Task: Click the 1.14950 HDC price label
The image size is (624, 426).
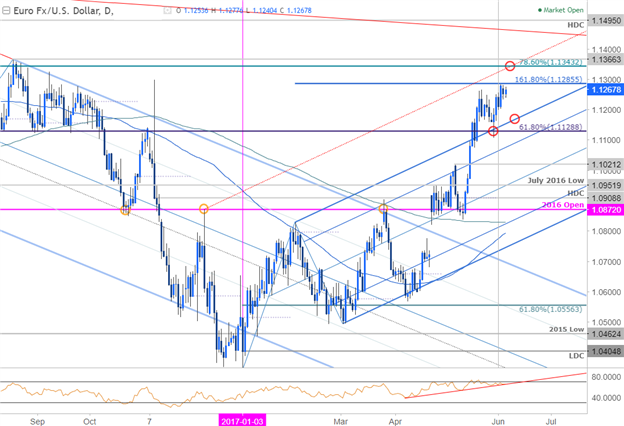Action: click(606, 20)
